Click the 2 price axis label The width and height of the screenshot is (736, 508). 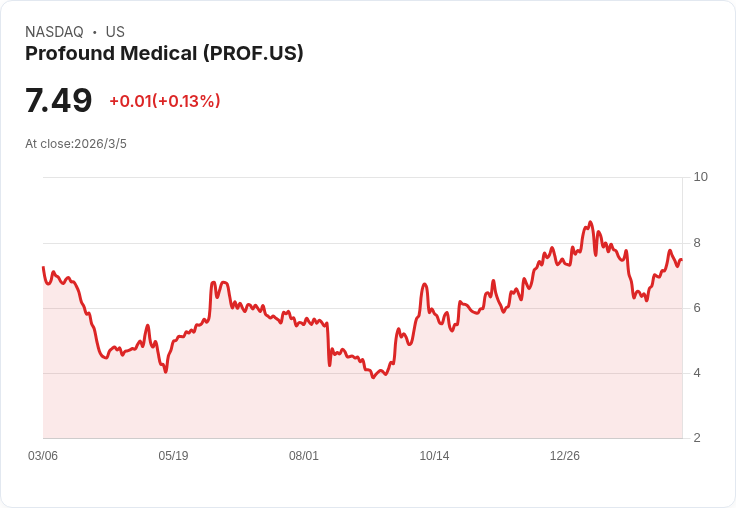[697, 438]
